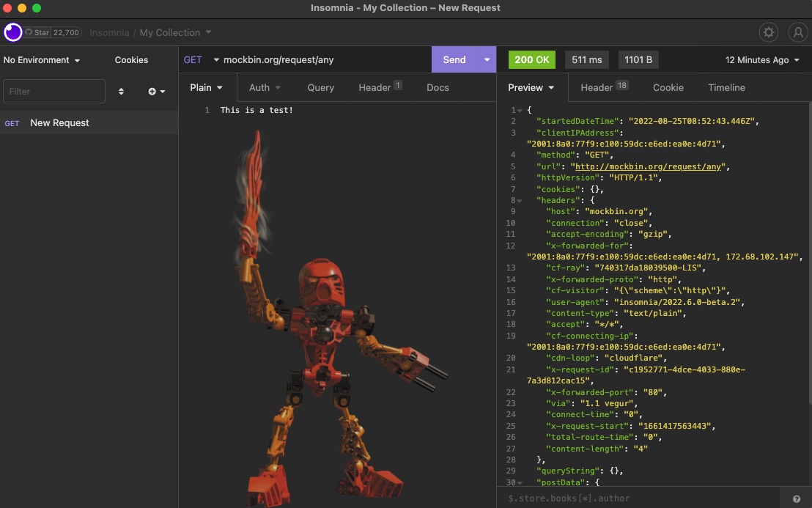Switch to the Timeline response tab

coord(726,87)
